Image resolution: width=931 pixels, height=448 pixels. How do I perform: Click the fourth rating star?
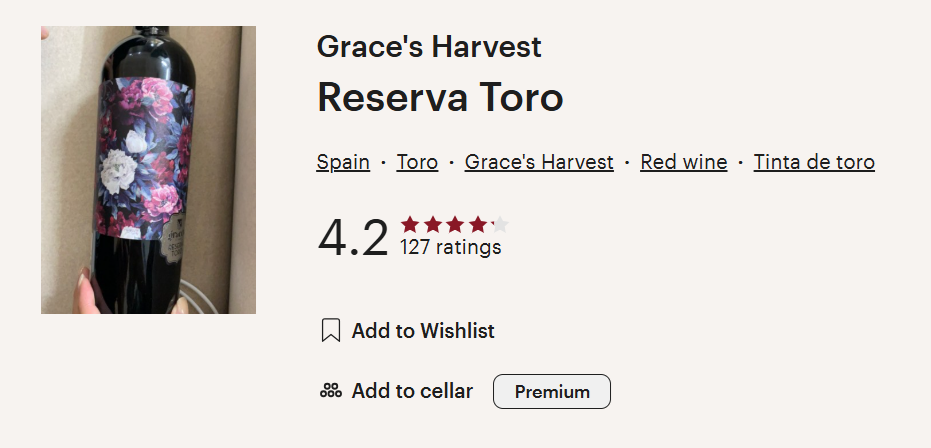point(478,224)
